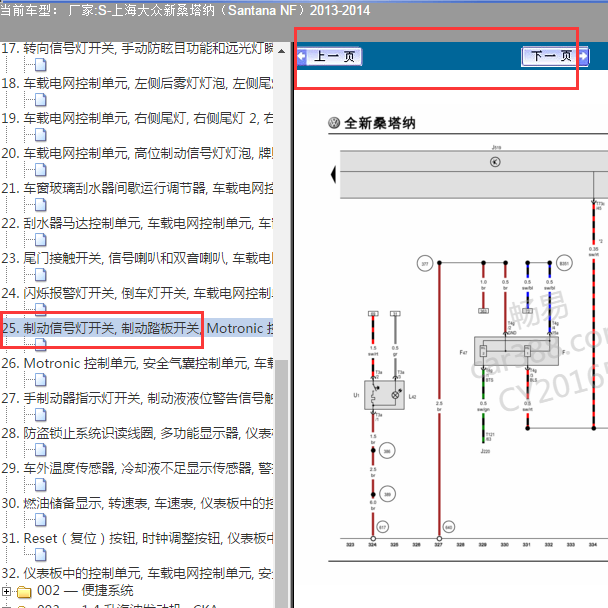Select tree item 27. 手制动器指示灯开关
Image resolution: width=608 pixels, height=608 pixels.
tap(137, 398)
